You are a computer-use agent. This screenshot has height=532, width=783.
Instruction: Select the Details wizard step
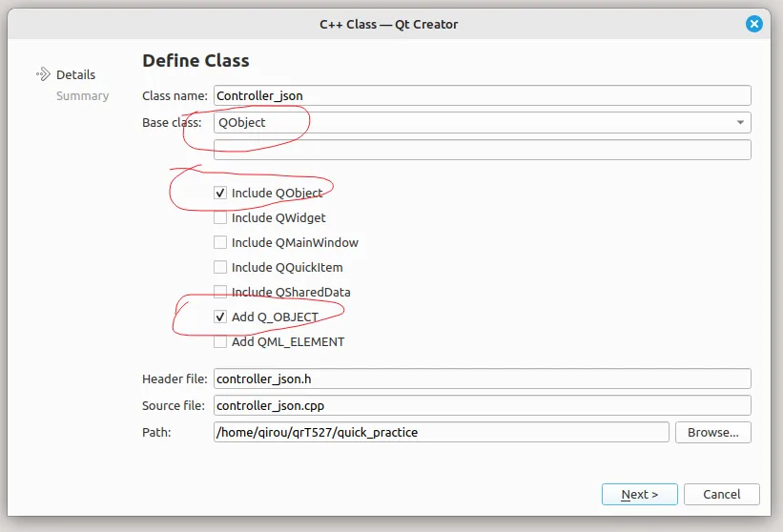pyautogui.click(x=75, y=75)
